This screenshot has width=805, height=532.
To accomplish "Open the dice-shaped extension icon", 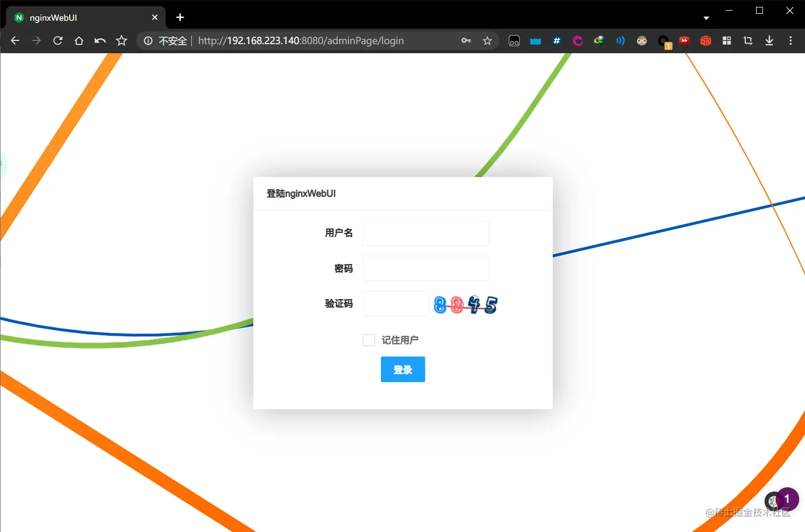I will pyautogui.click(x=705, y=40).
